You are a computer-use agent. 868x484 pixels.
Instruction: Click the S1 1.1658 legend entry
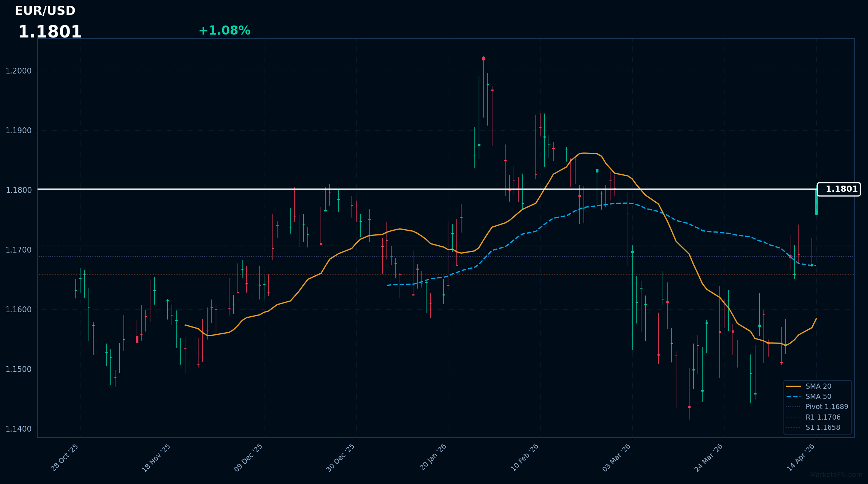(x=813, y=428)
